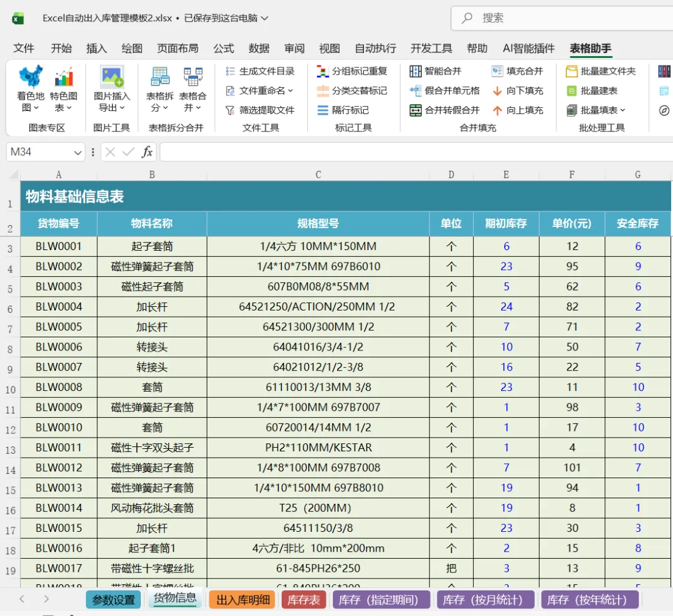Select cell 风动梅花批头套筒
Viewport: 673px width, 616px height.
[152, 508]
